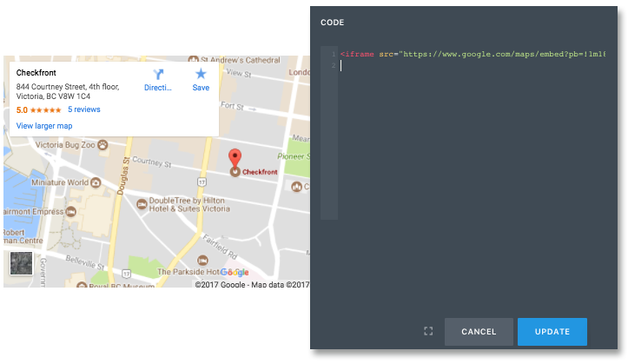Click the Courtney St street label

click(x=152, y=162)
